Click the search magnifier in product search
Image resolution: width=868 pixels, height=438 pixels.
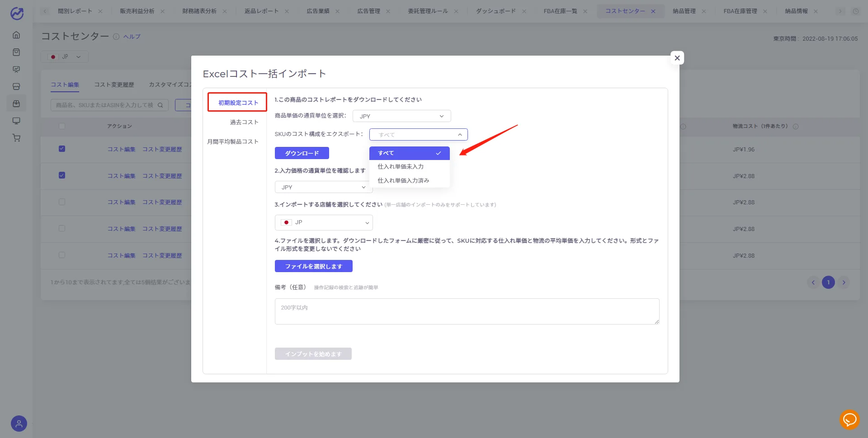[x=160, y=105]
